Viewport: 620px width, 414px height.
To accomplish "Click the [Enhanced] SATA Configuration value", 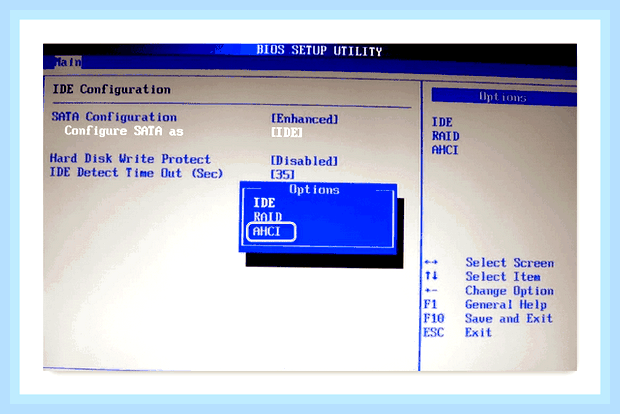I will tap(304, 119).
